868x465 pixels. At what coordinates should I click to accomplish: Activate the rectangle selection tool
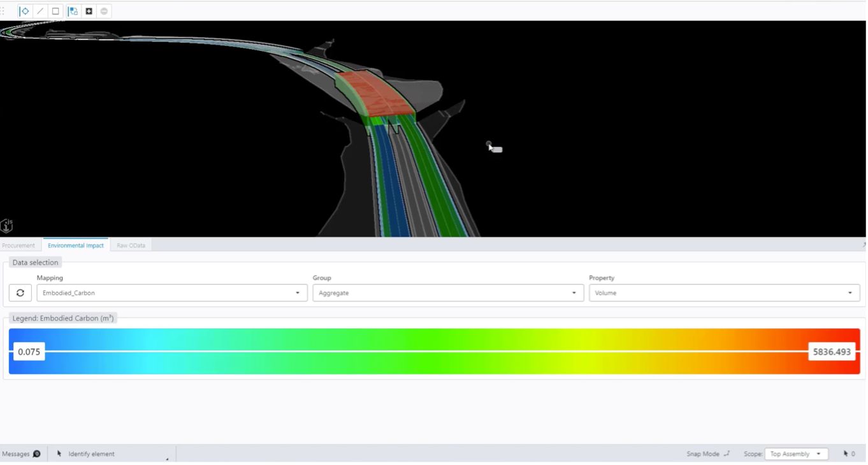(x=55, y=10)
